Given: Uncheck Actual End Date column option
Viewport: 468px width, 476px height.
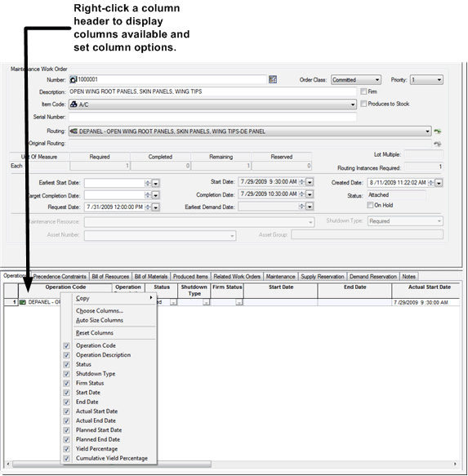Looking at the screenshot, I should [x=66, y=420].
